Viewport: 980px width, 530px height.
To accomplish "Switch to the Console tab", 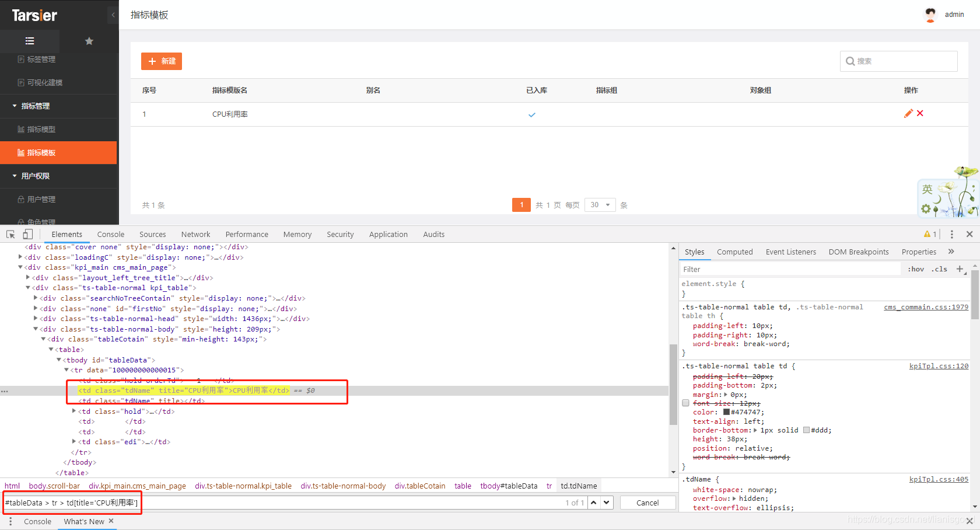I will 111,234.
